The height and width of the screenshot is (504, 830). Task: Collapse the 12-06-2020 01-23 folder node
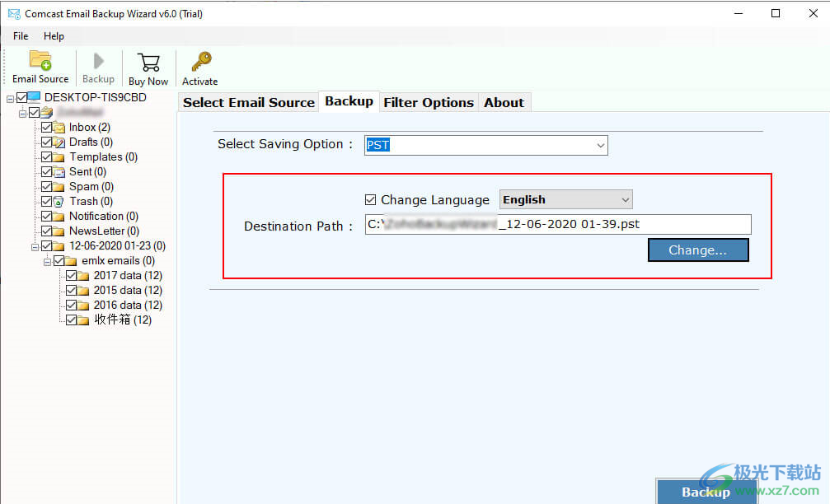(x=35, y=247)
